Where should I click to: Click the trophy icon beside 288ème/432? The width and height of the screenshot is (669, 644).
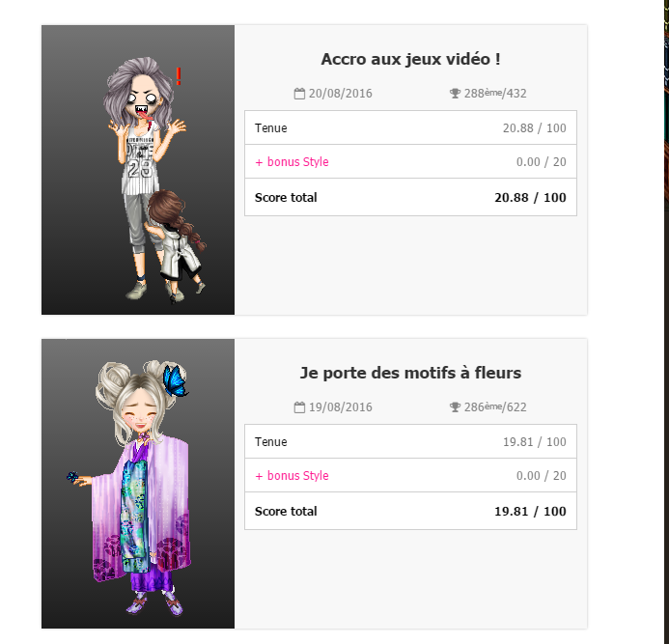click(456, 94)
